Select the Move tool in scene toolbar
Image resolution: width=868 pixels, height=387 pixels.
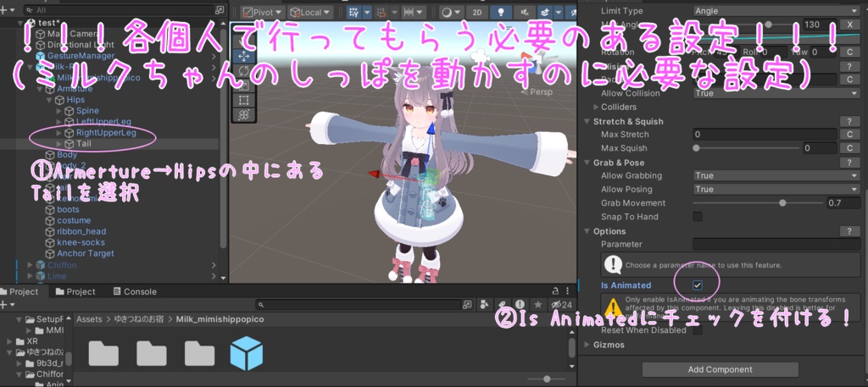tap(243, 57)
